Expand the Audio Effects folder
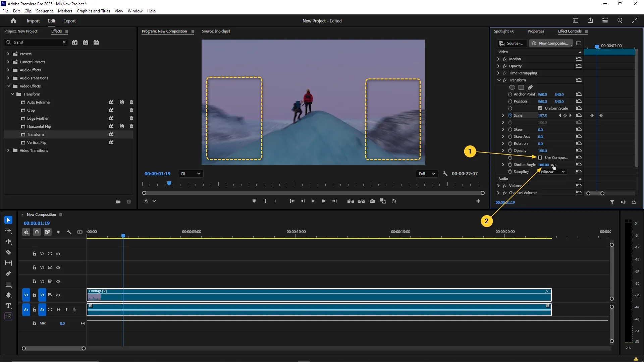The image size is (644, 362). point(8,70)
